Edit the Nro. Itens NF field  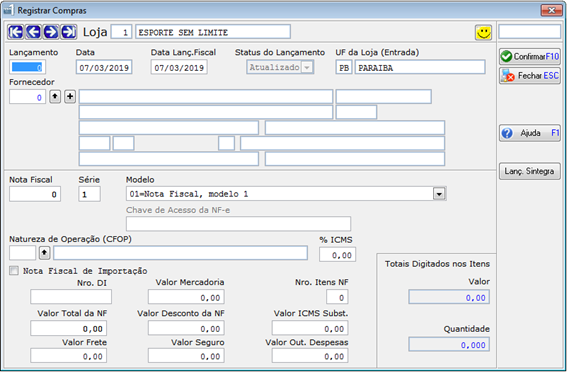click(337, 297)
